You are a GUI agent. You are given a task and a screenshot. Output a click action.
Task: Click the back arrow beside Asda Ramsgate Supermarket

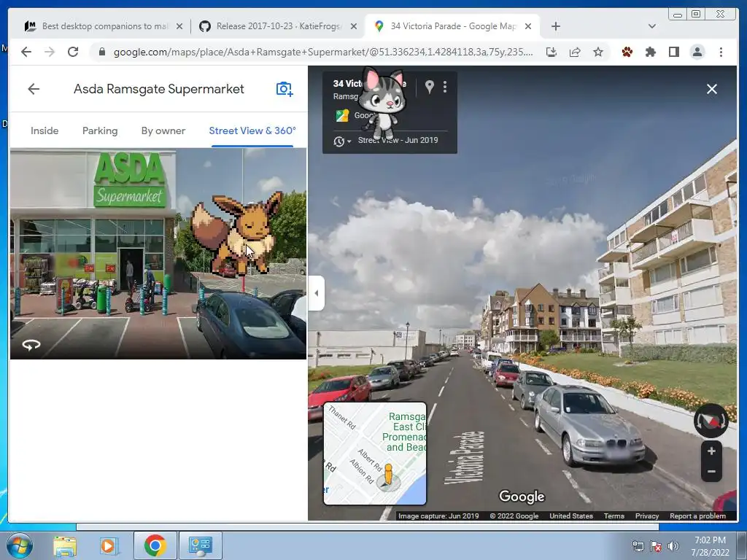click(34, 89)
